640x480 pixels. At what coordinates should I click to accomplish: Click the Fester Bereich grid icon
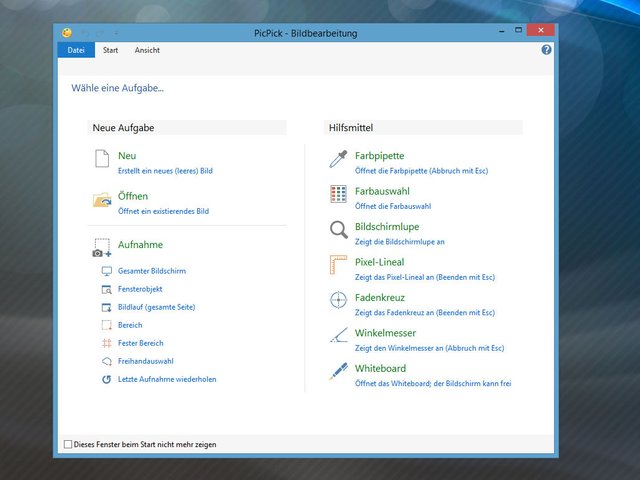click(107, 343)
